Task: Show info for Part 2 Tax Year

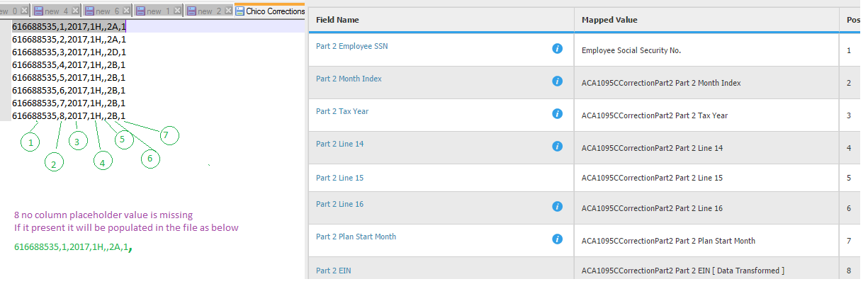Action: [x=557, y=113]
